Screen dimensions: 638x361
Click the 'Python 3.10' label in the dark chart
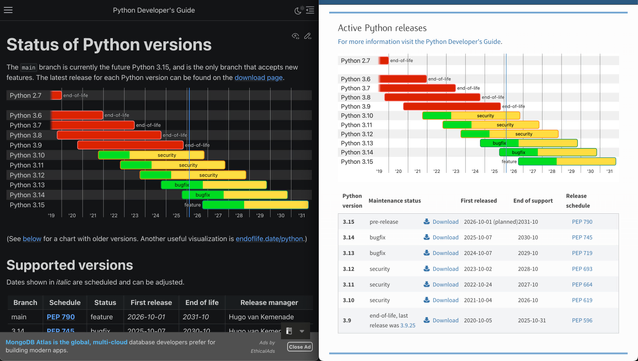27,155
